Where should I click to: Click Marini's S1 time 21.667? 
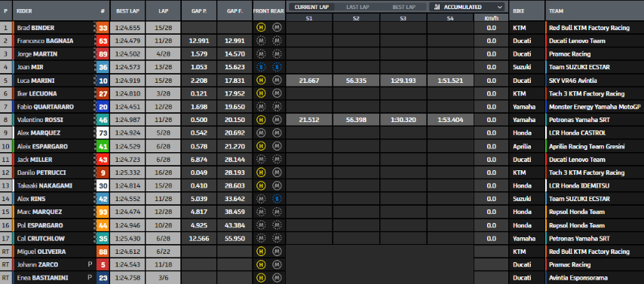[309, 81]
